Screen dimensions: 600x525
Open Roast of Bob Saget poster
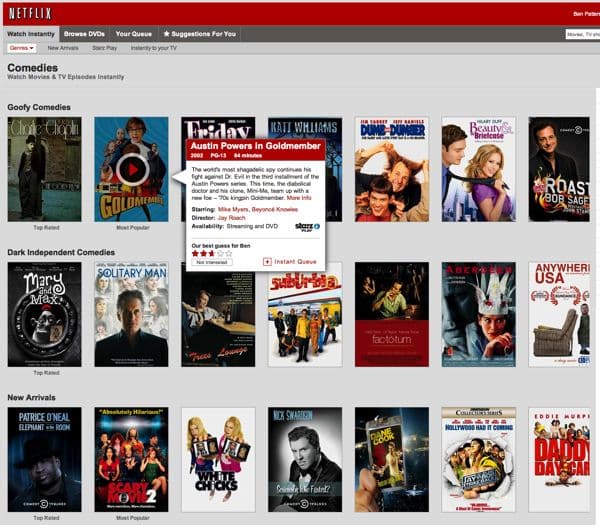(559, 169)
